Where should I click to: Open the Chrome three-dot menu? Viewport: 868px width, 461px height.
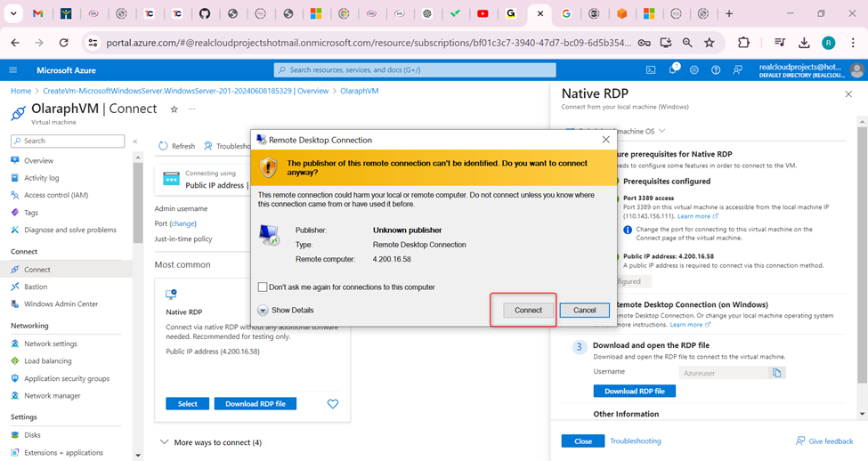coord(853,43)
